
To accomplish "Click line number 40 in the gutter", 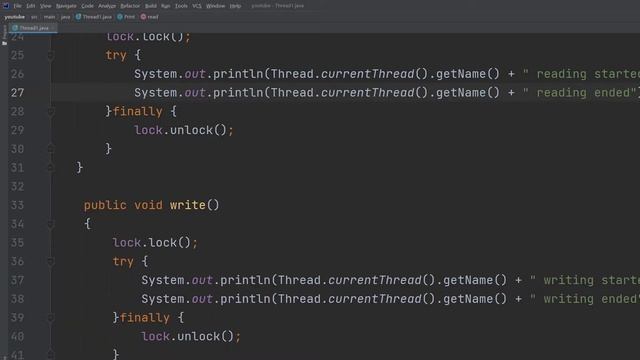I will pyautogui.click(x=17, y=336).
